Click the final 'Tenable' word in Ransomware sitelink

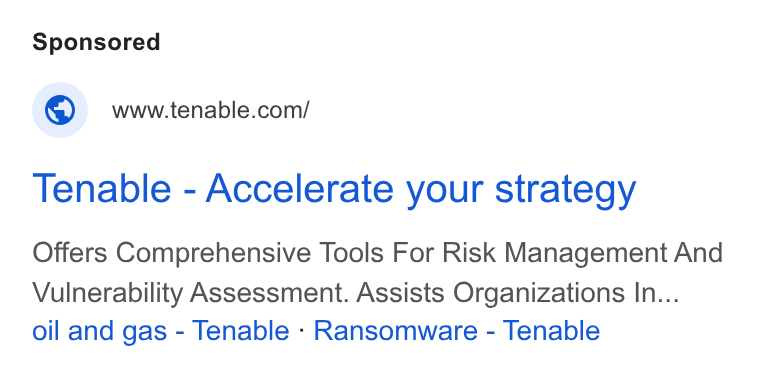point(551,331)
